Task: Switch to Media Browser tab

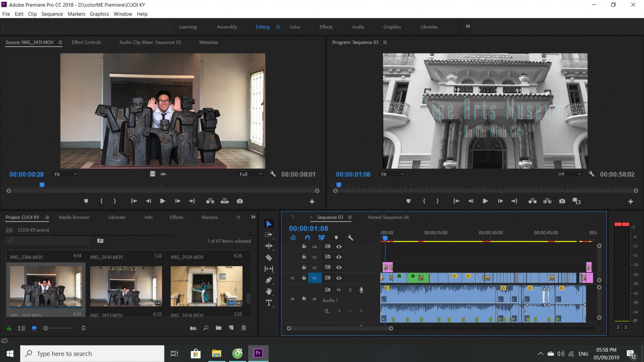Action: point(74,217)
